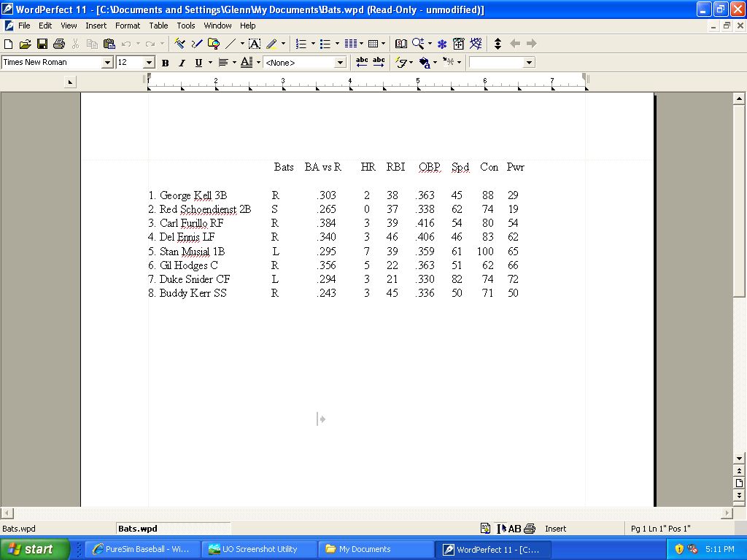
Task: Insert a text box
Action: 255,44
